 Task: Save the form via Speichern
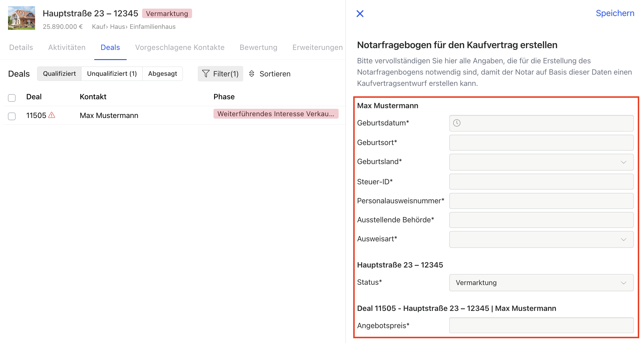click(x=615, y=13)
